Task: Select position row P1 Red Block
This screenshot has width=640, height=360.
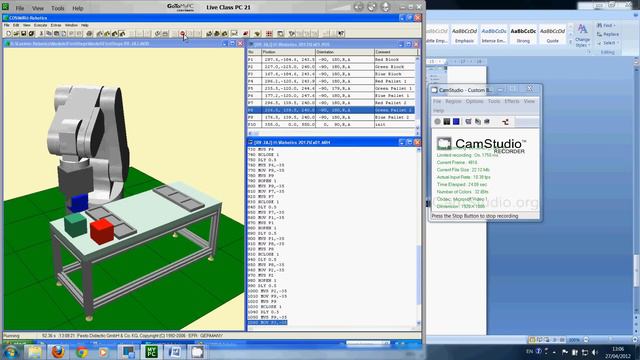Action: 331,60
